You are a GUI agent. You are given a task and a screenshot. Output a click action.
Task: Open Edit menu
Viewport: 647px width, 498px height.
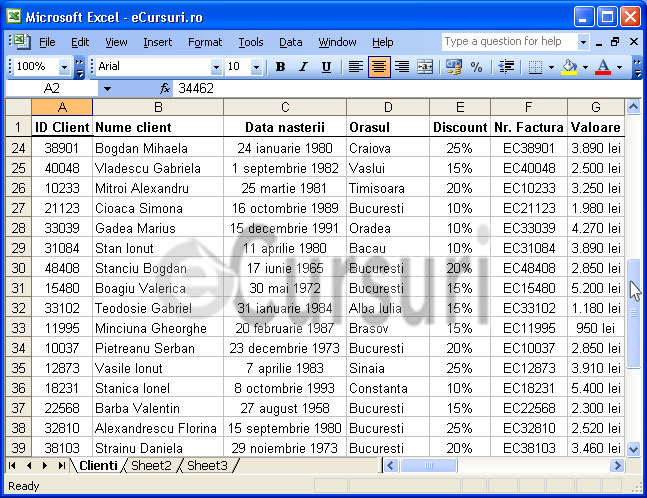click(80, 42)
